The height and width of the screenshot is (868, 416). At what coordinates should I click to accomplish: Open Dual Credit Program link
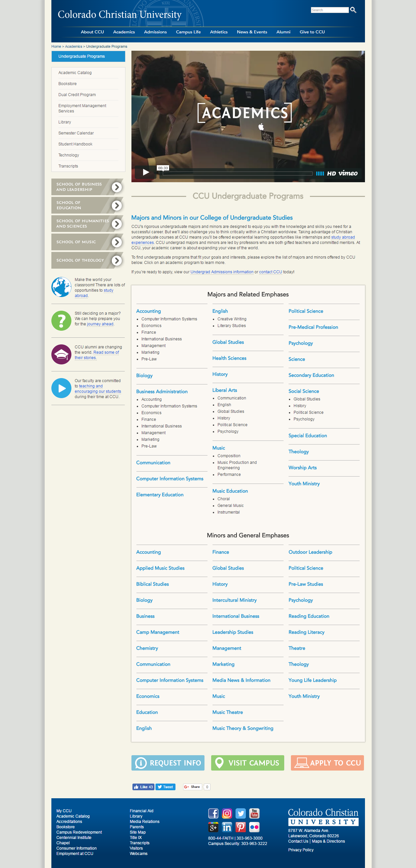77,95
